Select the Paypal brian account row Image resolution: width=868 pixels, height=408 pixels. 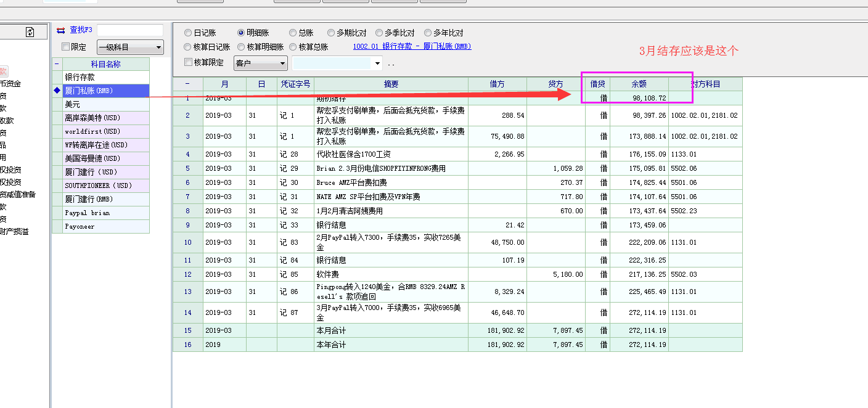pyautogui.click(x=105, y=213)
